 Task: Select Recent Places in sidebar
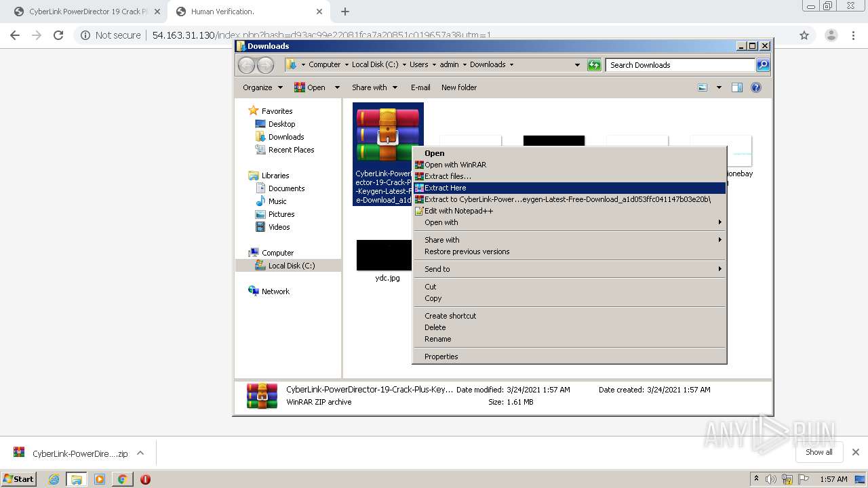(x=285, y=150)
